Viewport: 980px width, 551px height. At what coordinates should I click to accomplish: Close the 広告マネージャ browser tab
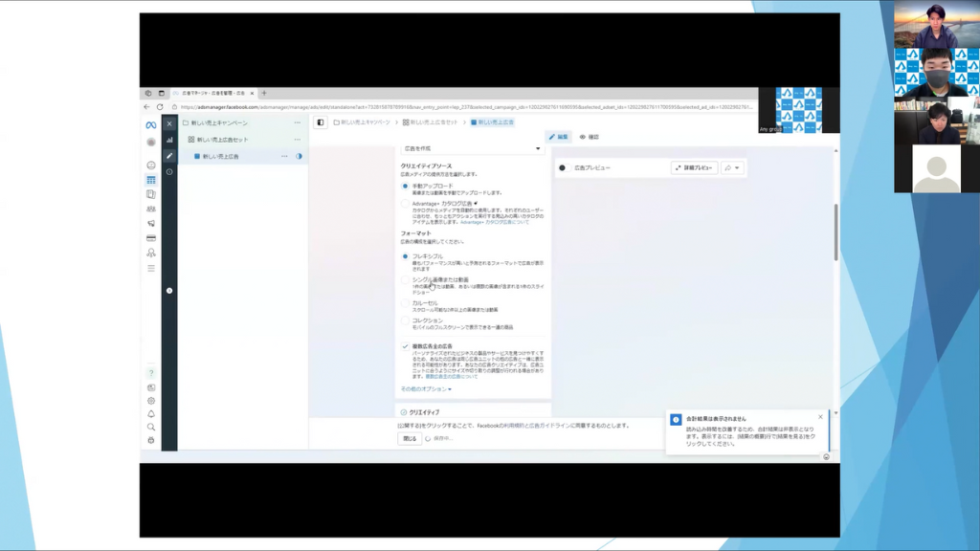pyautogui.click(x=252, y=93)
